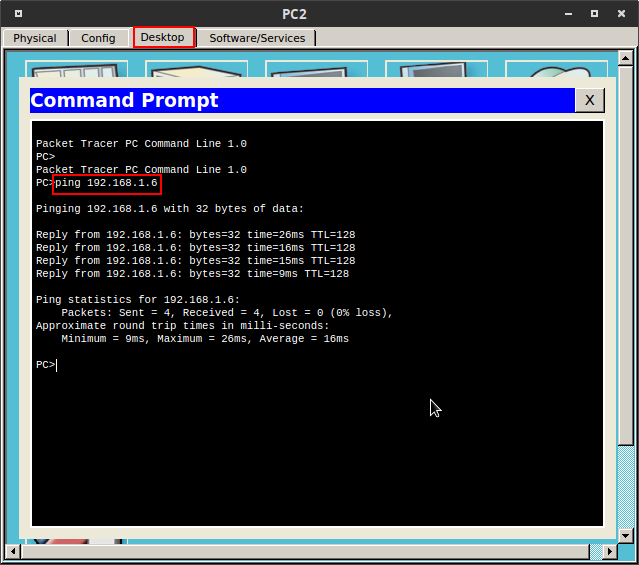Image resolution: width=639 pixels, height=565 pixels.
Task: Close the Command Prompt with the X button
Action: (x=589, y=100)
